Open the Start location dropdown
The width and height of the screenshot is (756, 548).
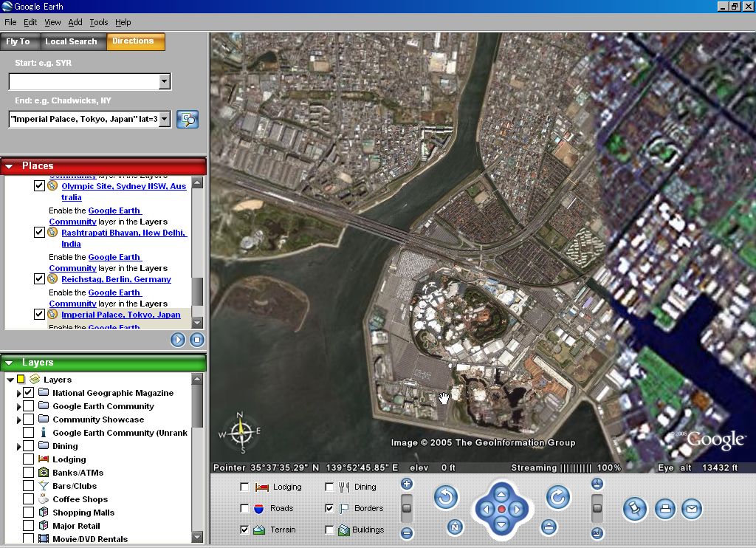165,81
